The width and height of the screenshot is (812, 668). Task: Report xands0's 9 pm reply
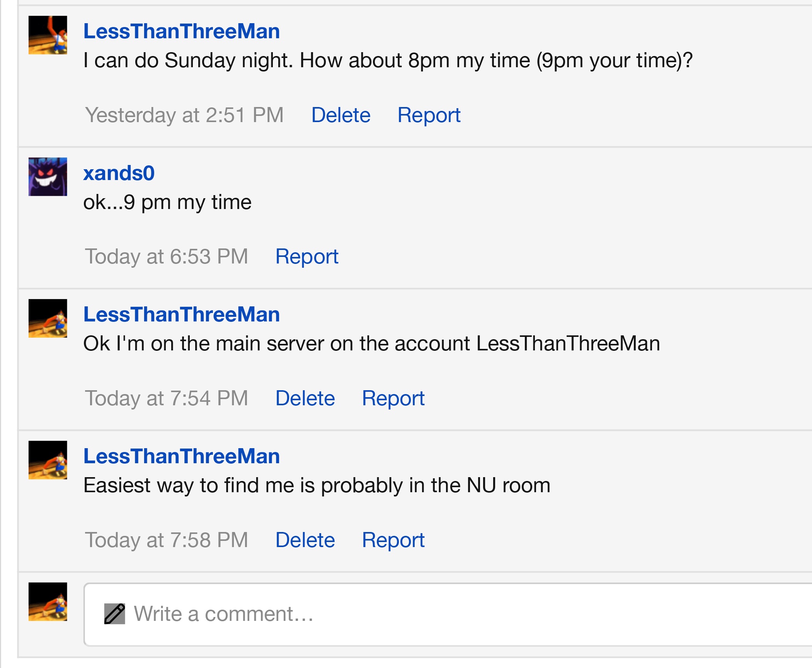pyautogui.click(x=308, y=256)
